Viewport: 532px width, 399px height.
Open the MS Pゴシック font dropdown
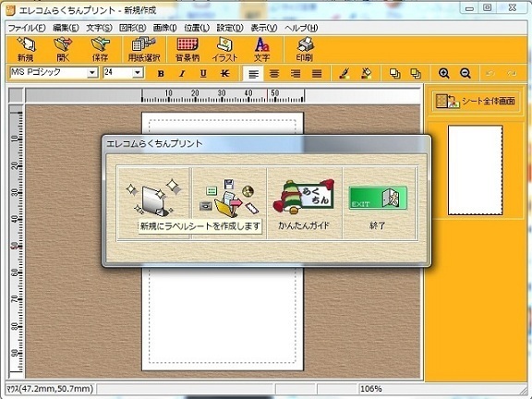point(92,73)
